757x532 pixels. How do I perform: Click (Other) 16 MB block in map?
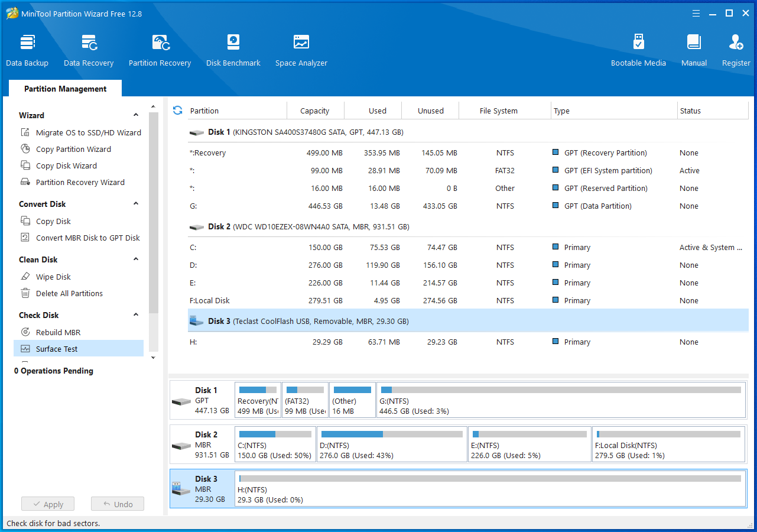point(352,400)
